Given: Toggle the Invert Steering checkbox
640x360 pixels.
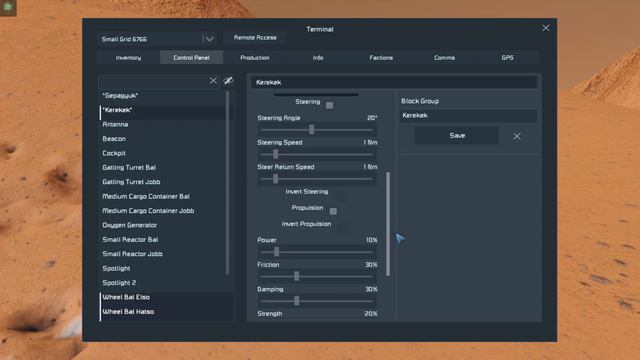Looking at the screenshot, I should click(x=340, y=195).
